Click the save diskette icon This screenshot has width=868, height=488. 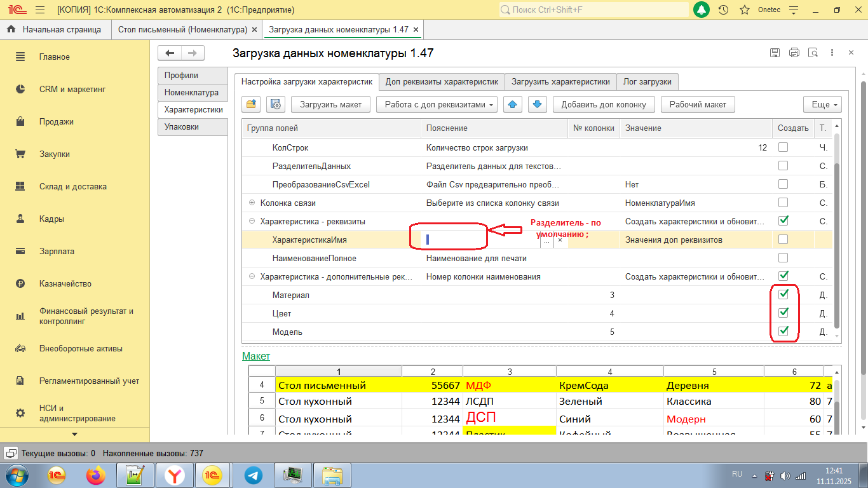point(775,53)
